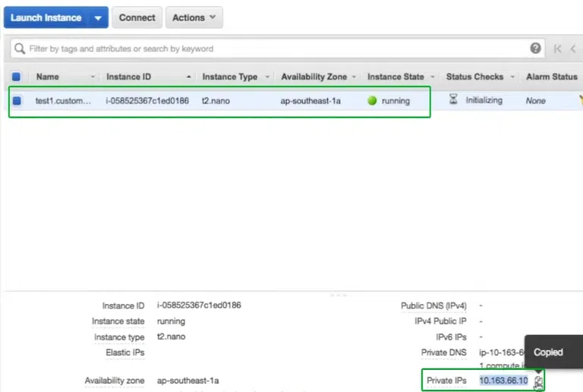
Task: Click the None alarm status cell
Action: [535, 101]
